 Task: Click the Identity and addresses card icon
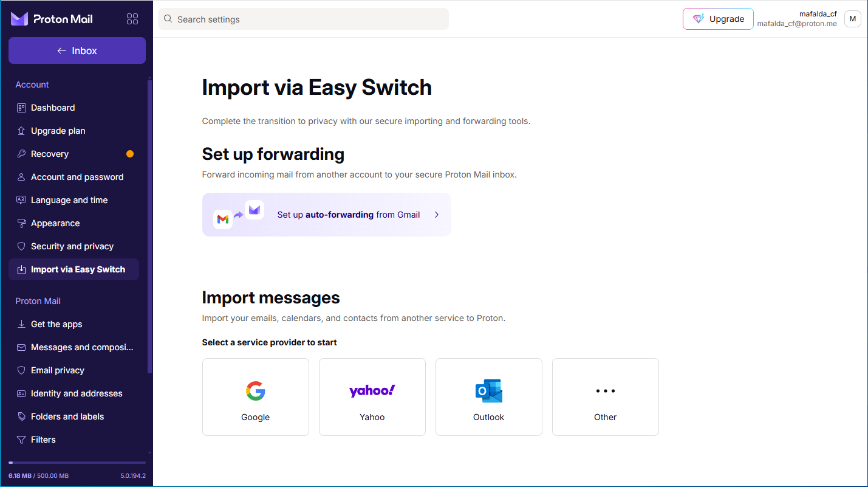point(21,393)
